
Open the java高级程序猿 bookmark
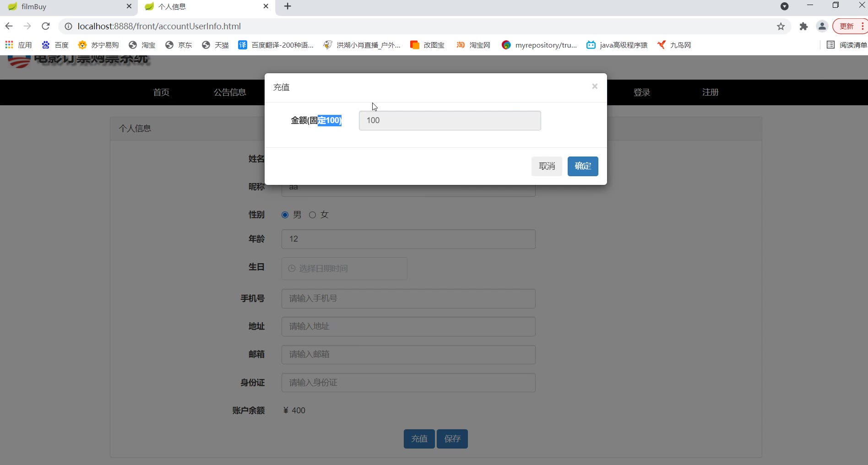coord(617,45)
